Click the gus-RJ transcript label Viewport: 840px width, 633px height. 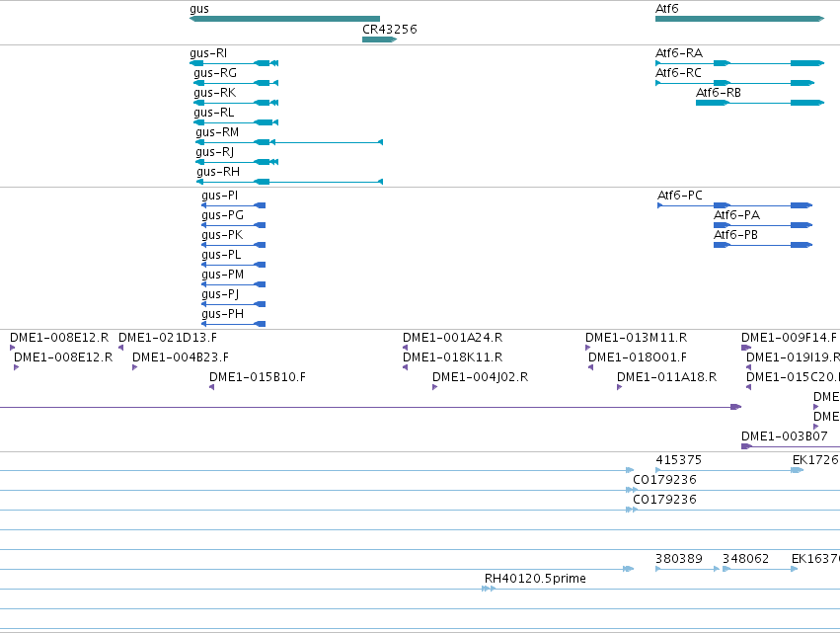(x=215, y=152)
